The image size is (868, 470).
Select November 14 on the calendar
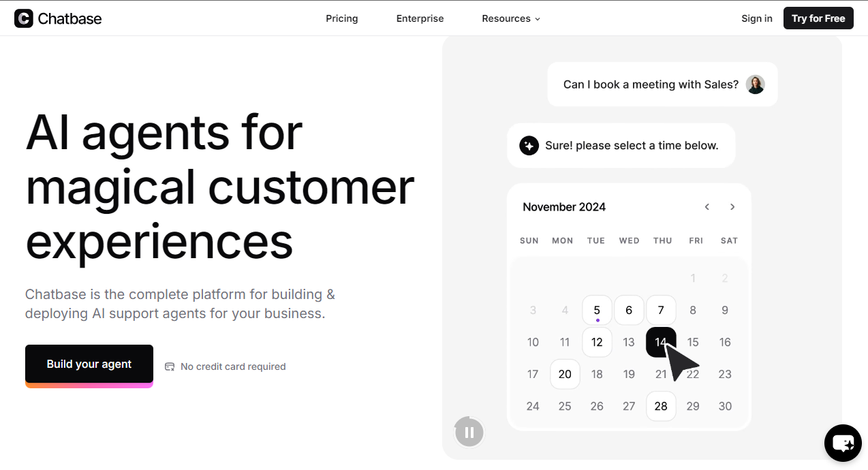pos(661,342)
